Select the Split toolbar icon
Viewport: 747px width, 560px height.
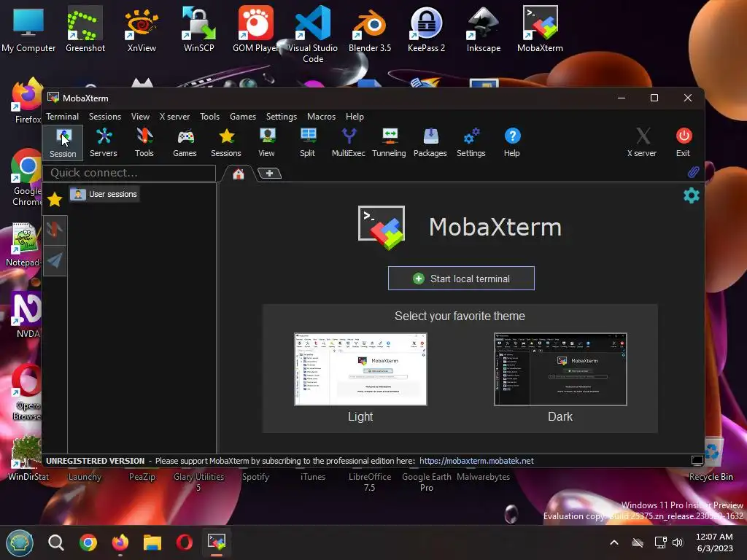click(307, 142)
